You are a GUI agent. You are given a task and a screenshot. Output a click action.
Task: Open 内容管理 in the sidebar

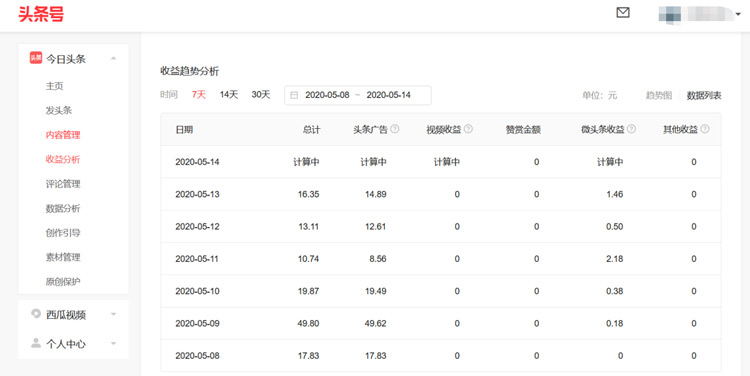63,135
